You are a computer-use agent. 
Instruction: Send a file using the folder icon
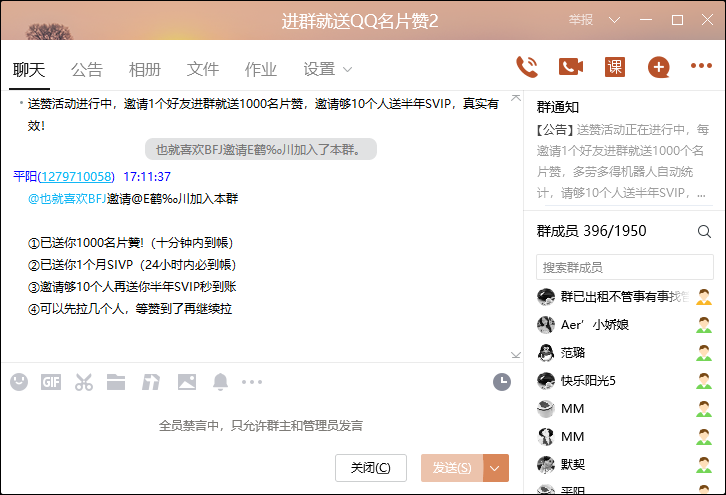click(x=116, y=382)
